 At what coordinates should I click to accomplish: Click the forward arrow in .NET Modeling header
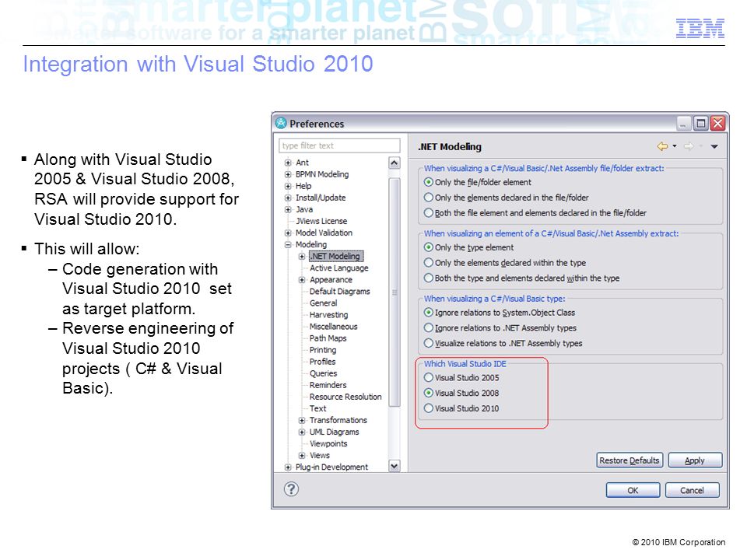[x=689, y=146]
